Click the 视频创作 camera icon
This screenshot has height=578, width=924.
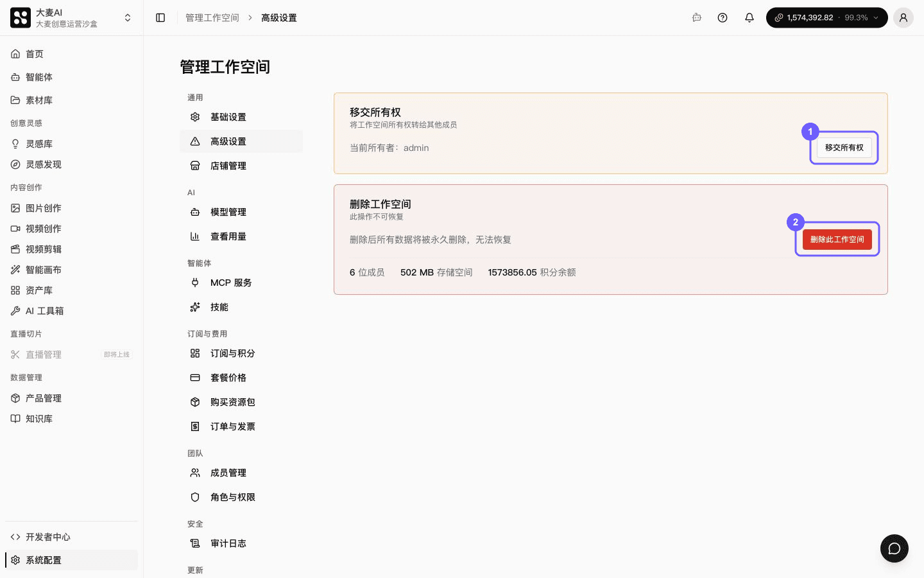[x=15, y=229]
